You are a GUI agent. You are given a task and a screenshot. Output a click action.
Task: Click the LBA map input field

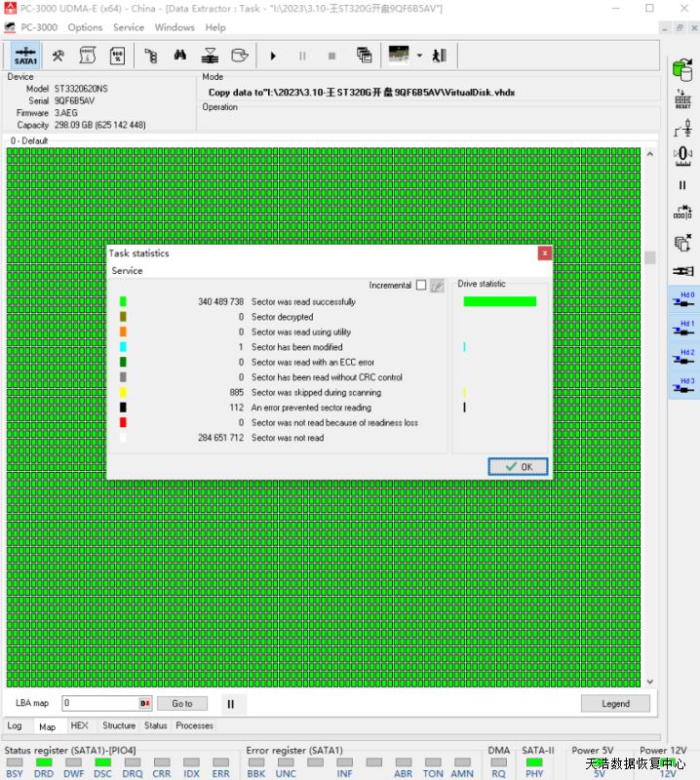tap(100, 703)
